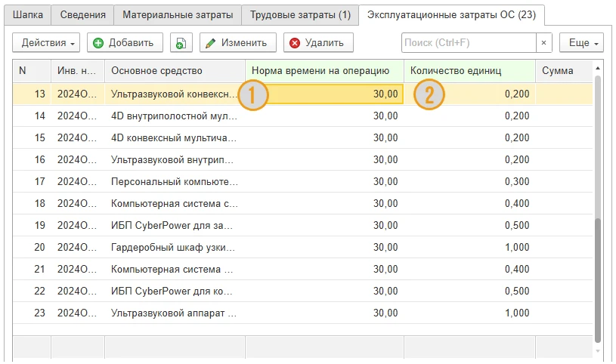
Task: Click the Основное средство column header
Action: (175, 71)
